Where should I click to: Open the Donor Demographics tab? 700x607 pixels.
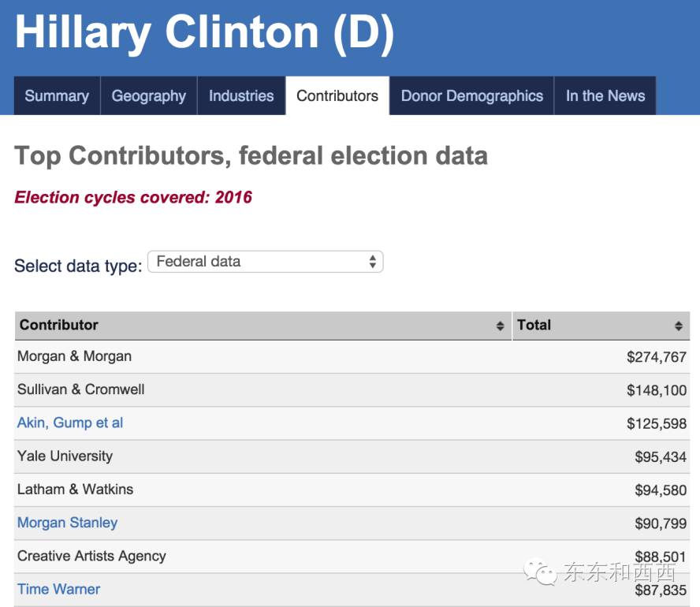(472, 96)
